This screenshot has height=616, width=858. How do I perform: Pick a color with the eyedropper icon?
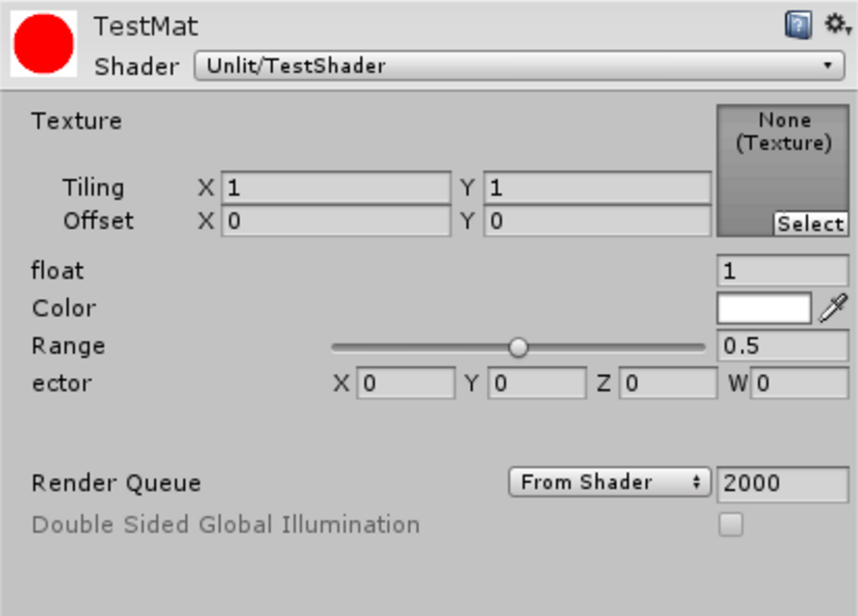(834, 309)
